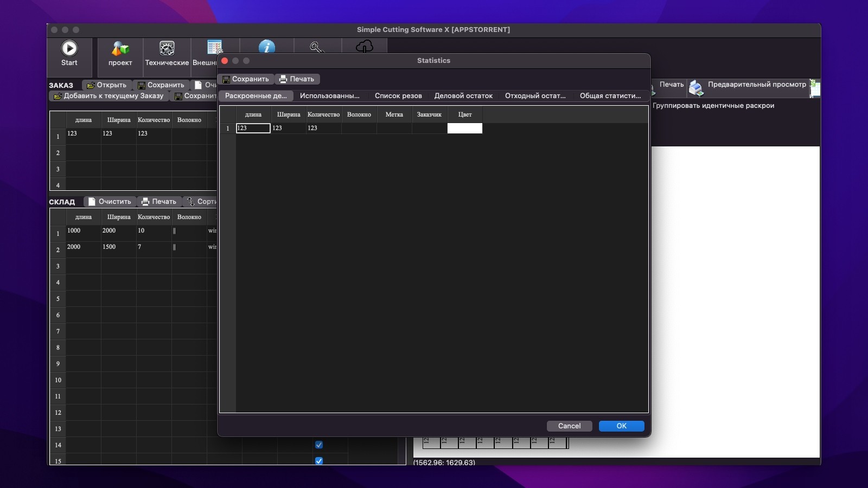
Task: Click the Excel export icon near Предварительный просмотр
Action: (815, 88)
